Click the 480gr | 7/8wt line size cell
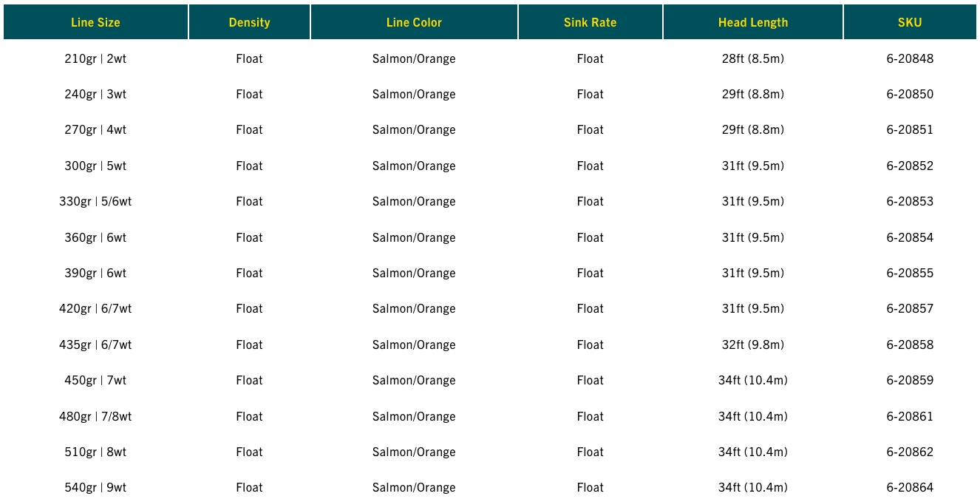Viewport: 980px width, 499px height. (95, 416)
